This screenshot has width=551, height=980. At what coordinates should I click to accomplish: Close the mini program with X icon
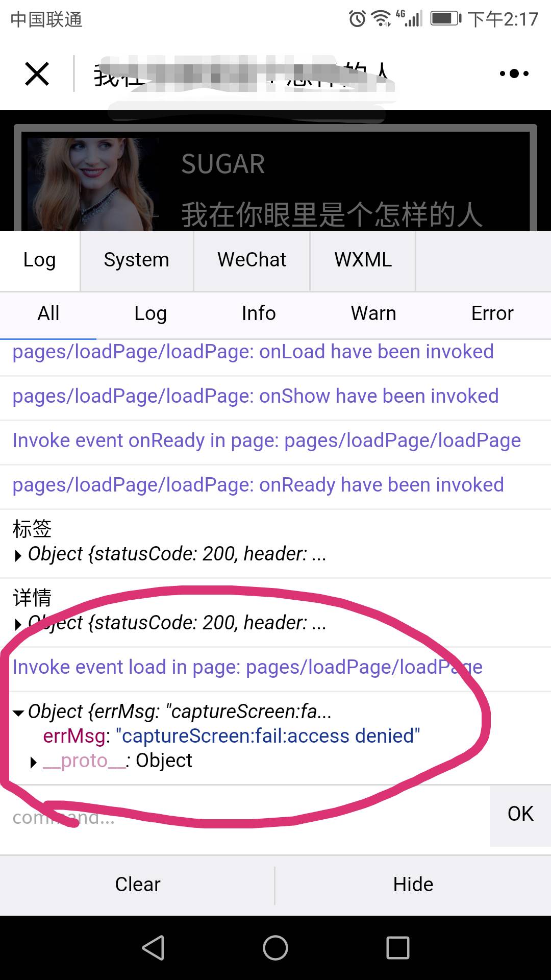point(37,73)
